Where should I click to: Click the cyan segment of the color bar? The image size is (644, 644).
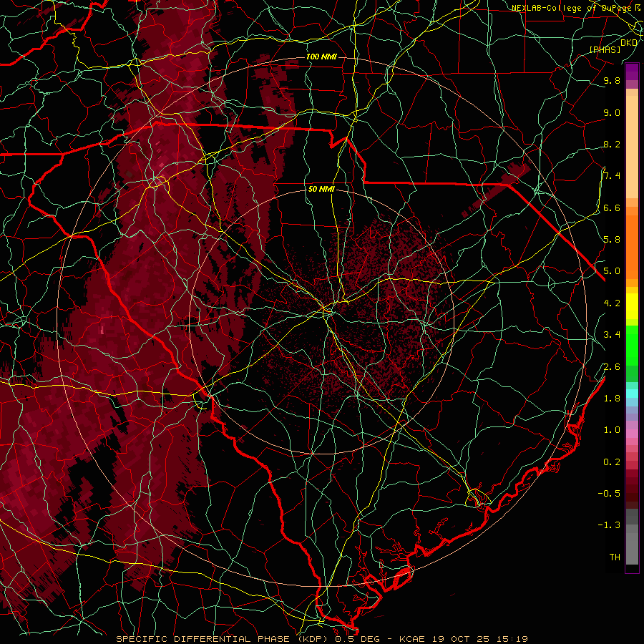[x=632, y=393]
